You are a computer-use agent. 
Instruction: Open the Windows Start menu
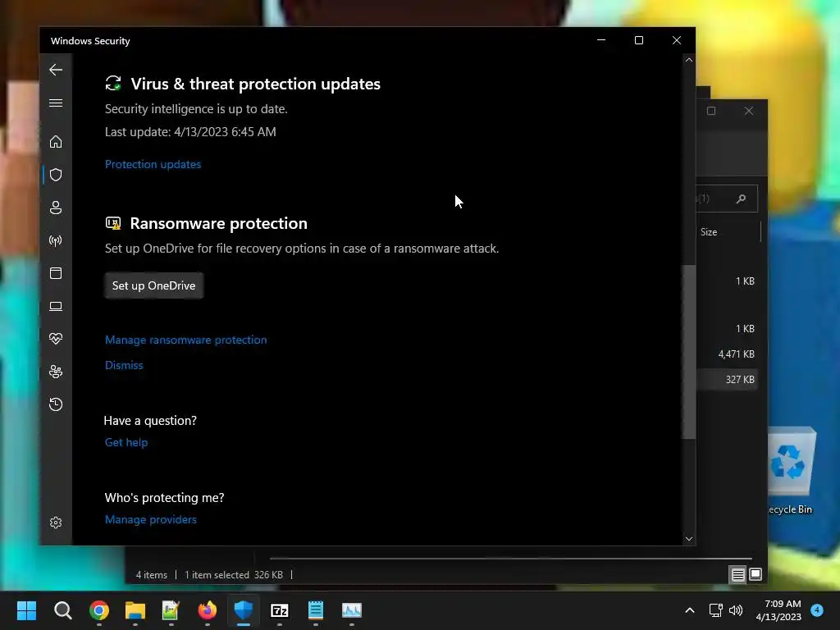click(26, 610)
